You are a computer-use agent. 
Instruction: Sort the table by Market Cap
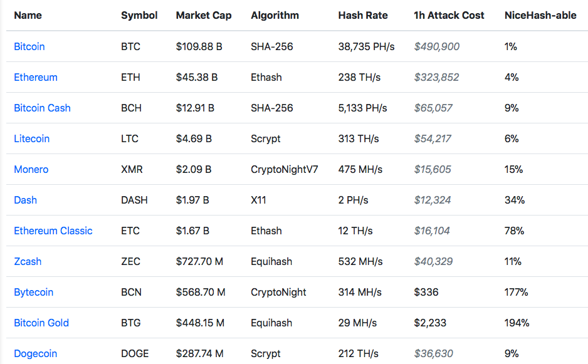[204, 15]
